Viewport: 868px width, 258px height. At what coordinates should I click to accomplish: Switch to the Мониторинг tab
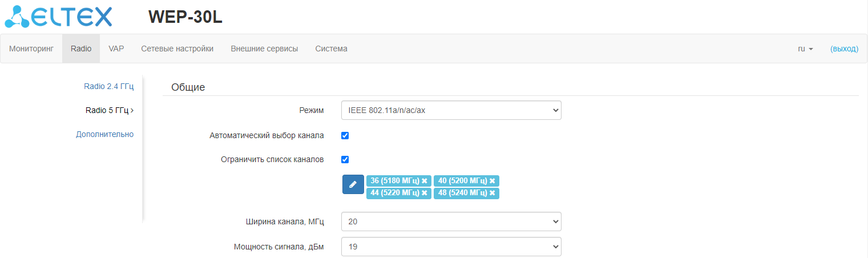tap(31, 49)
